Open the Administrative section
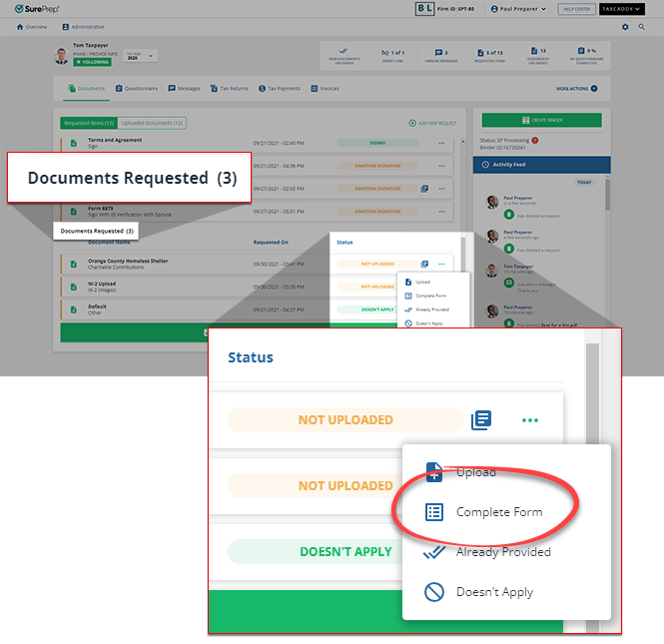 point(83,27)
